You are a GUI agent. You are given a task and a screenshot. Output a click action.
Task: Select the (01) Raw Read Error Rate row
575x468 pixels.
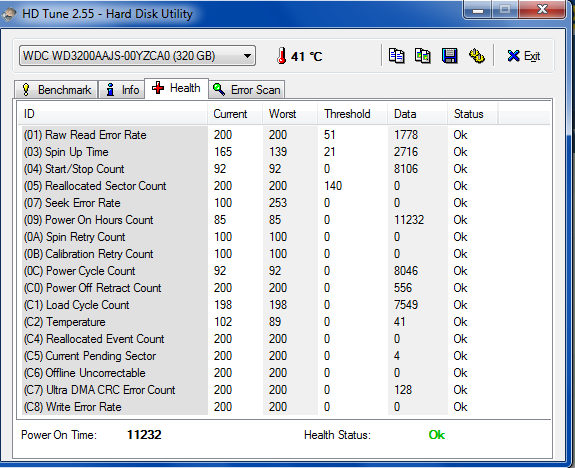tap(284, 135)
